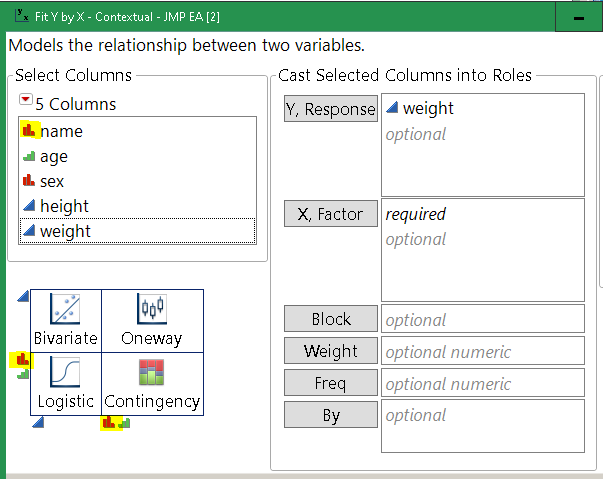This screenshot has width=603, height=479.
Task: Select weight in the Y, Response box
Action: (427, 109)
